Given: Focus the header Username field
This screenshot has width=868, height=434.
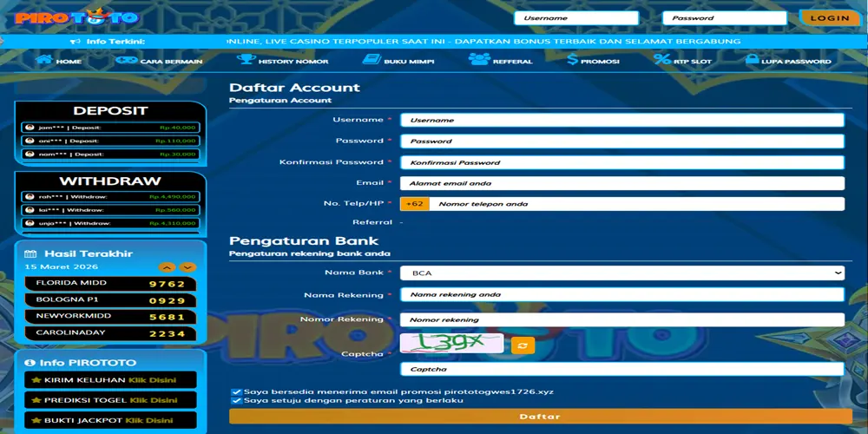Looking at the screenshot, I should click(576, 17).
